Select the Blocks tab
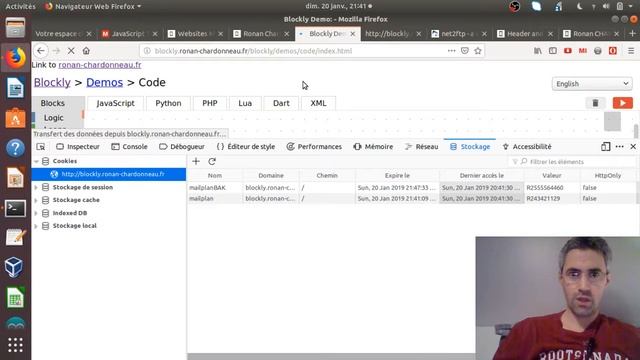Screen dimensions: 640x360 [x=53, y=103]
